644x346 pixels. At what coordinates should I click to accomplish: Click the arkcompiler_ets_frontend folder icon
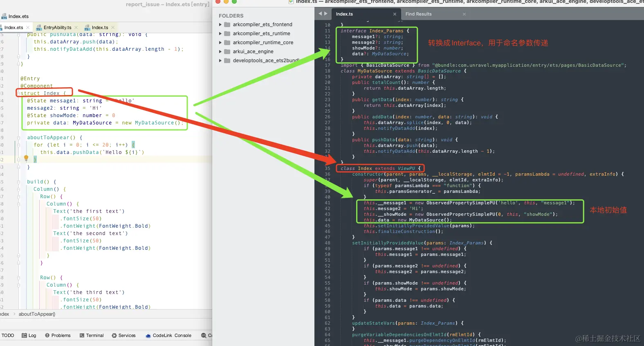(x=227, y=25)
